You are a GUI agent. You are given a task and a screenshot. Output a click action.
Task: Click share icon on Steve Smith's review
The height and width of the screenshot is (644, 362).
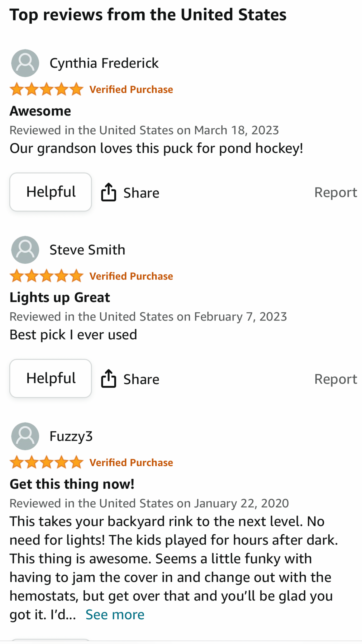click(108, 379)
